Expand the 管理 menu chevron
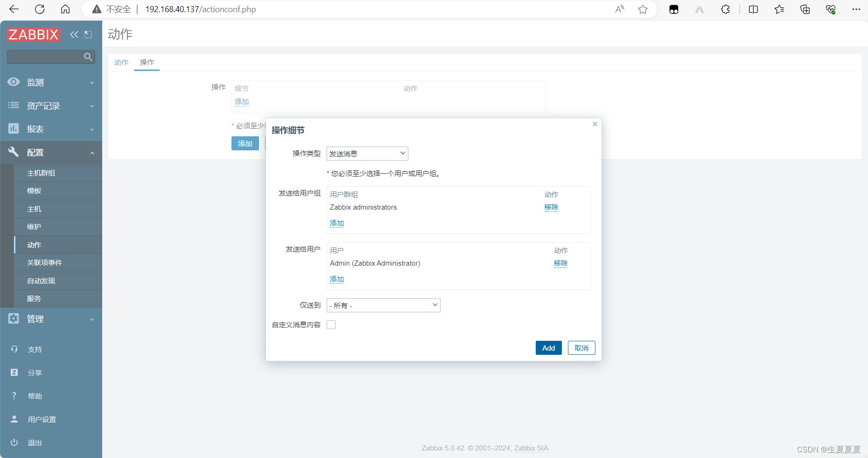The height and width of the screenshot is (458, 868). tap(92, 319)
